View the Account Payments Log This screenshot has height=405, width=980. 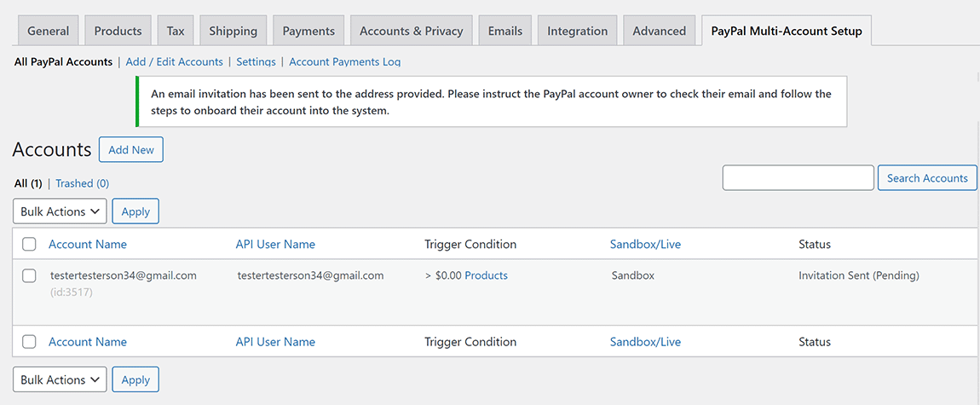[345, 62]
